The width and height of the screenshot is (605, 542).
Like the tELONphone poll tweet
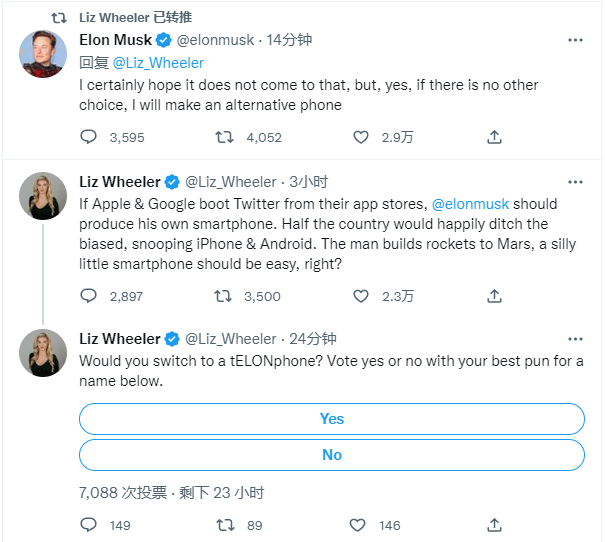point(359,525)
